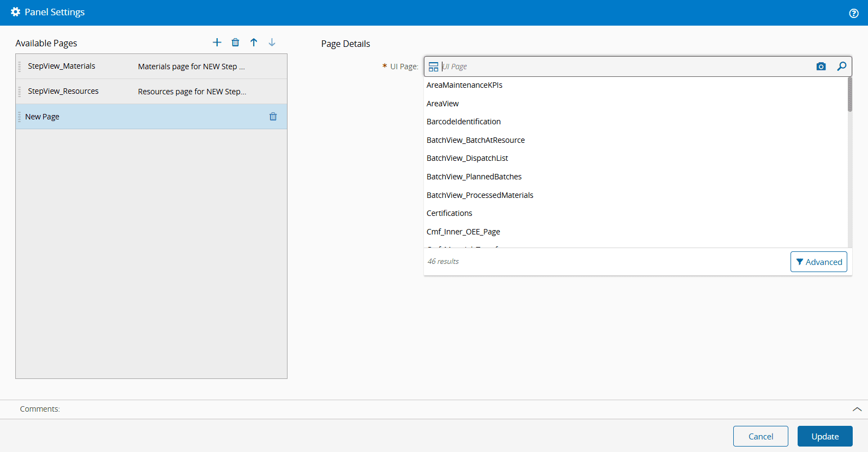
Task: Click the search magnifier in the UI Page field
Action: [841, 67]
